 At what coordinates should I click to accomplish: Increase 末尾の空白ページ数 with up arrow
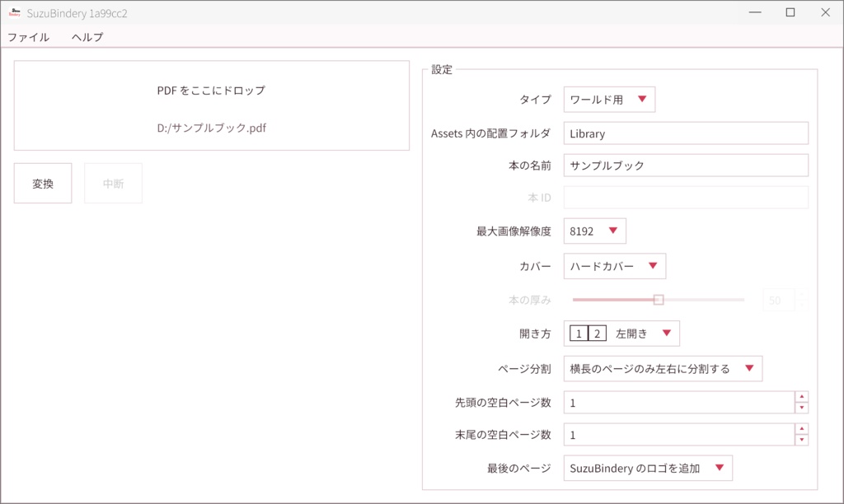(801, 429)
